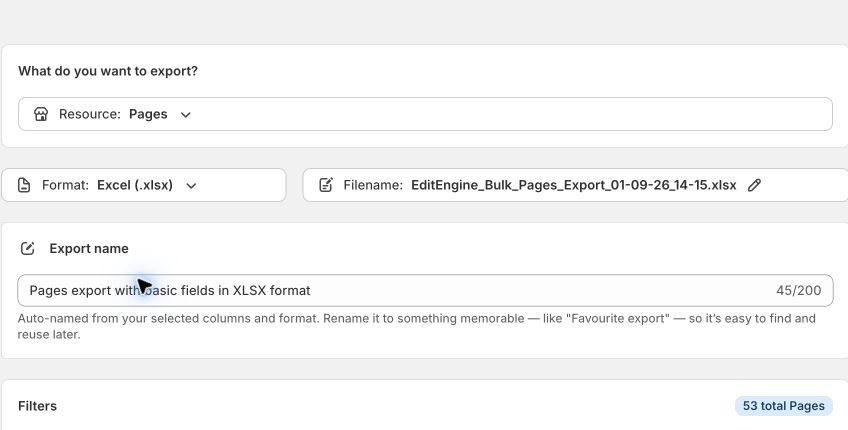
Task: Click inside the Export name text field
Action: (425, 290)
